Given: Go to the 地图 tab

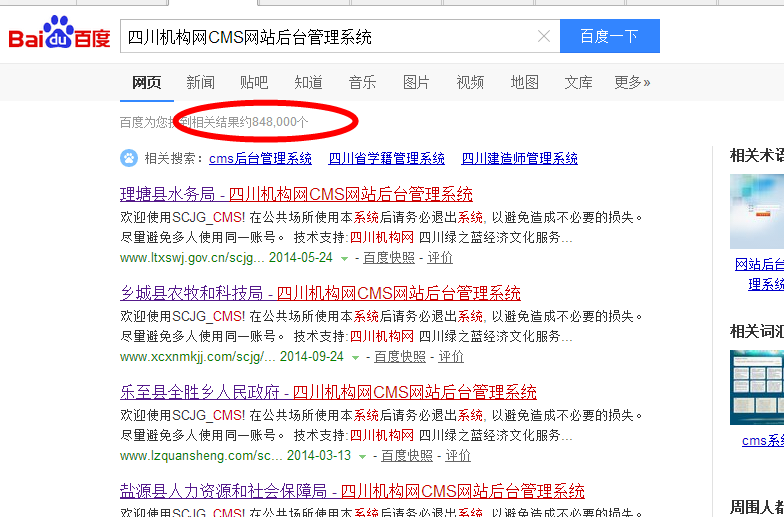Looking at the screenshot, I should [524, 82].
